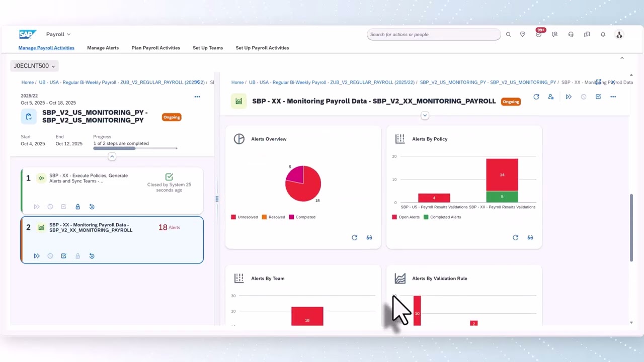Switch to Set Up Teams tab
The image size is (644, 362).
[x=208, y=48]
